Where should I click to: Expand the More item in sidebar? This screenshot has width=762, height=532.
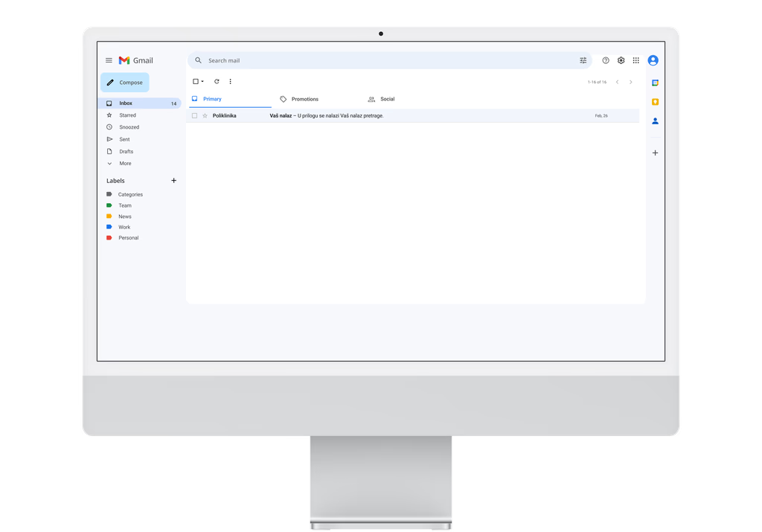click(124, 164)
